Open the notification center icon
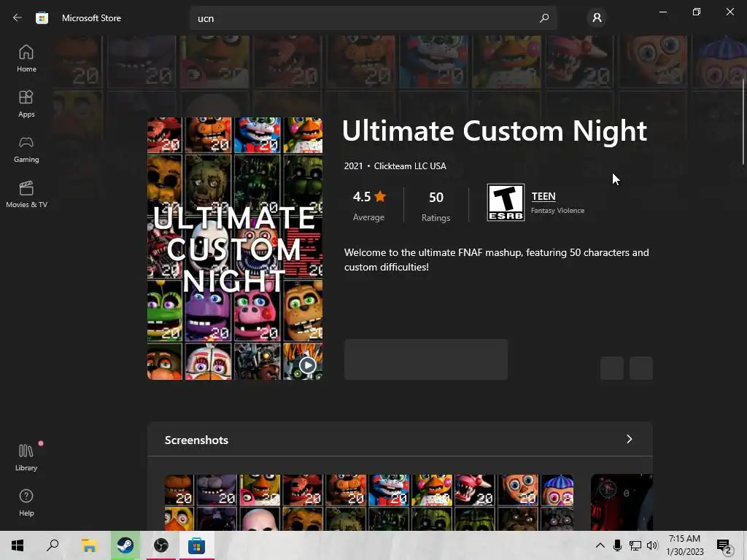747x560 pixels. click(x=724, y=546)
